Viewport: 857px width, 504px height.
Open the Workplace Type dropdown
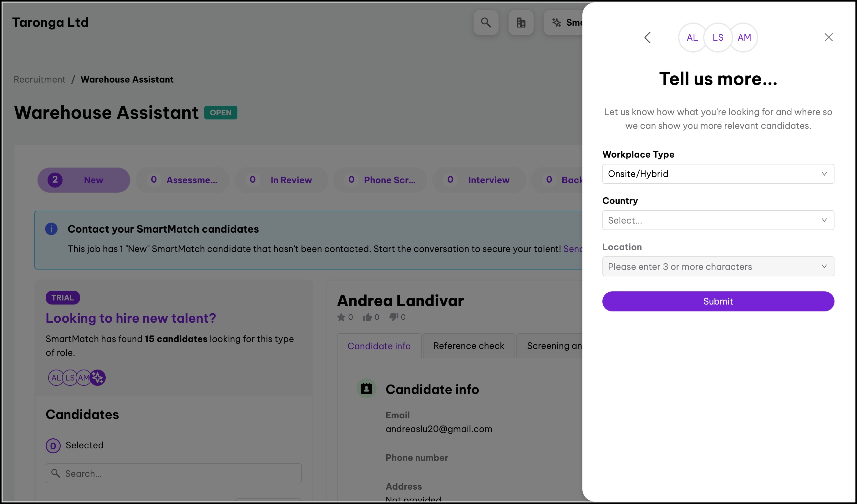click(x=718, y=174)
